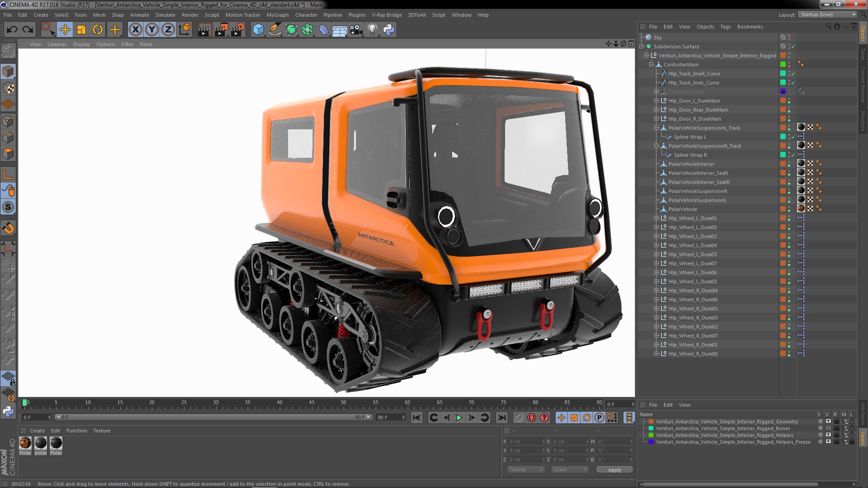Toggle Enable Snap icon
Screen dimensions: 868x488
[x=8, y=228]
